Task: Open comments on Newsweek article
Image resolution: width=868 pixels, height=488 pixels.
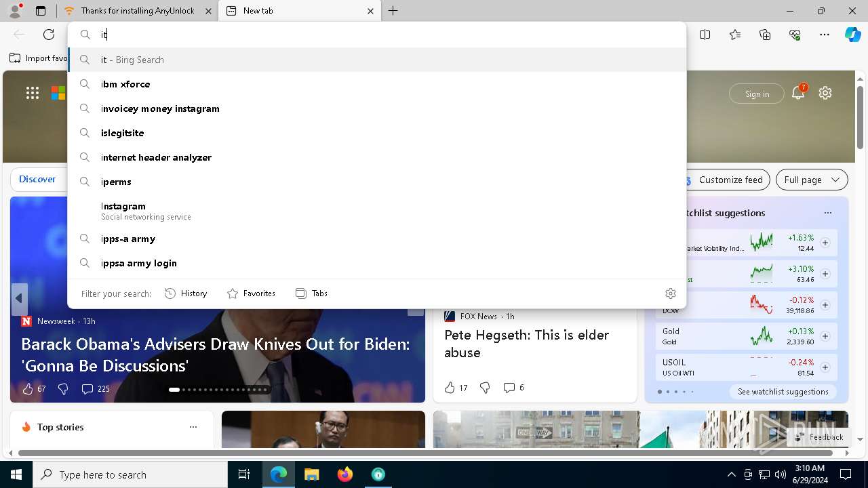Action: pos(95,388)
